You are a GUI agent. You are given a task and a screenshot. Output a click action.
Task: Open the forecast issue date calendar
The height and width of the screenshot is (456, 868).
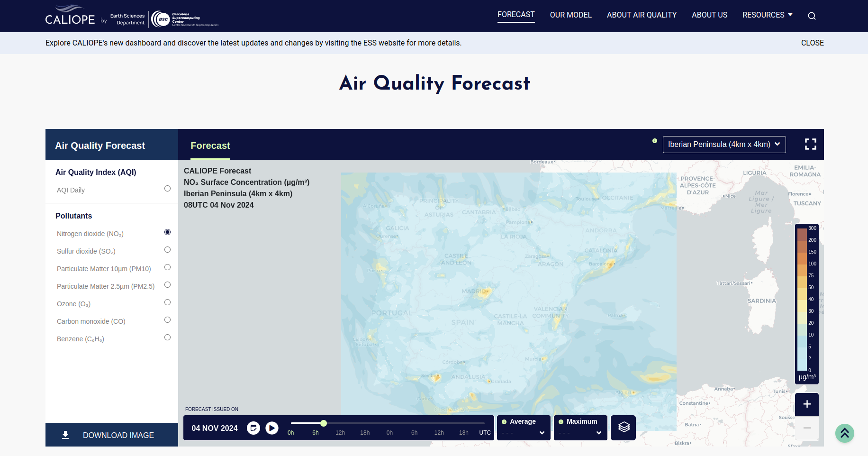pyautogui.click(x=253, y=428)
